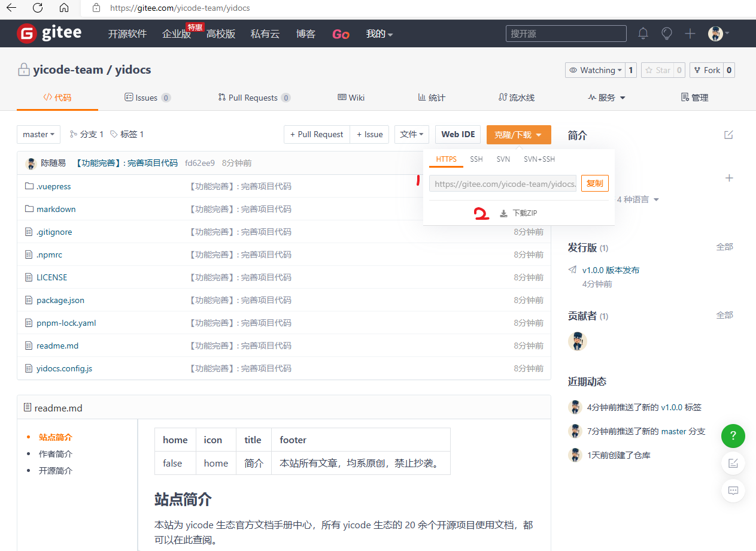Open the yidocs.config.js file
The image size is (756, 551).
tap(64, 368)
